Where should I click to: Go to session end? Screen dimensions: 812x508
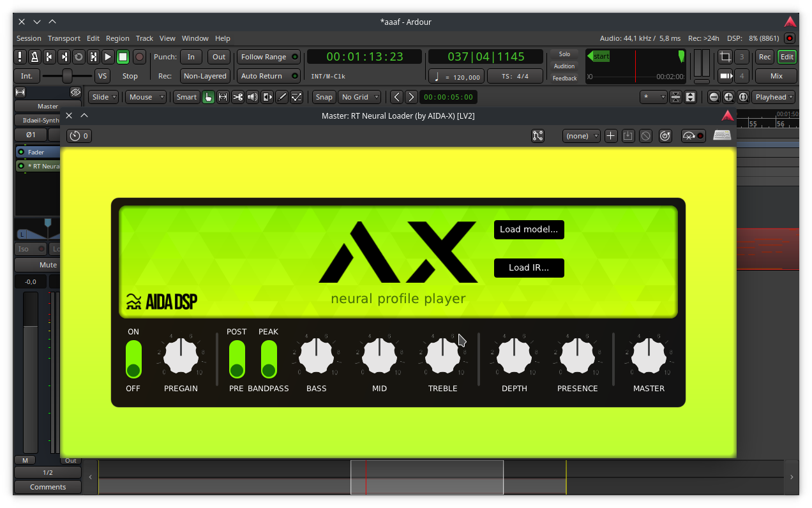point(64,57)
